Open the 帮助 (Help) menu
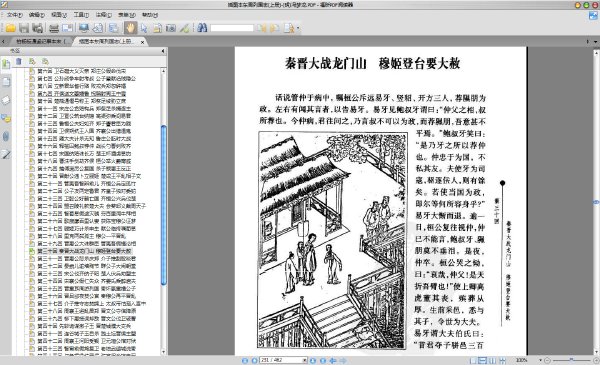The height and width of the screenshot is (365, 600). 150,15
